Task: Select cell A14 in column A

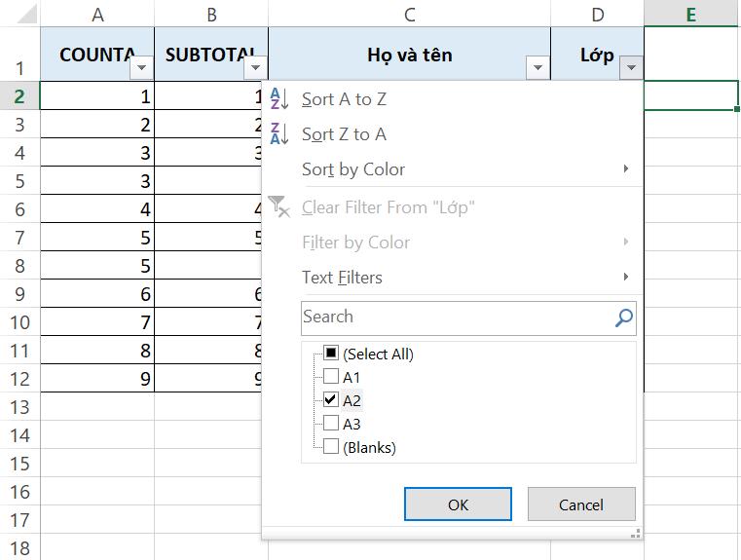Action: (97, 434)
